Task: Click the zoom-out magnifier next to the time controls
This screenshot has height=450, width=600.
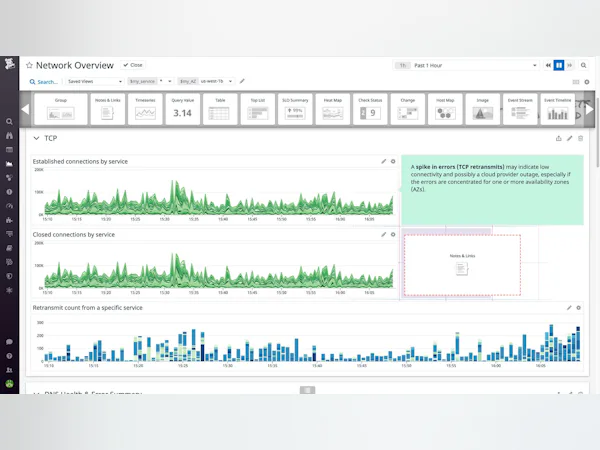Action: [584, 65]
